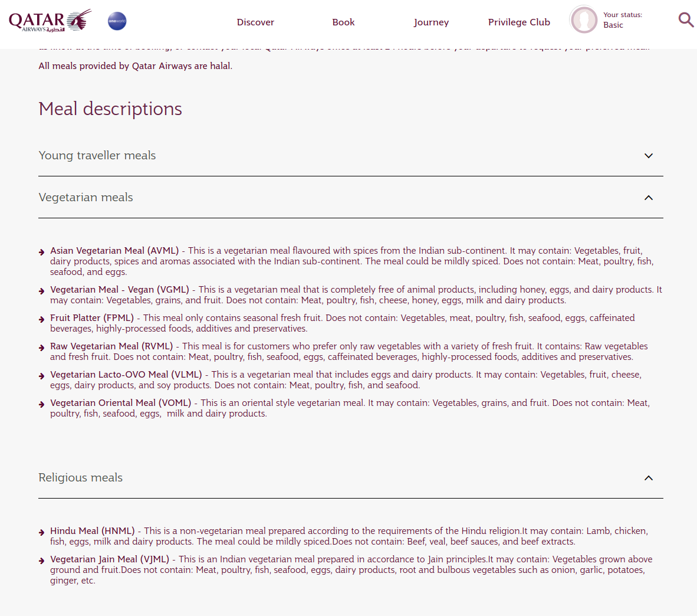Click the arrow bullet beside Asian Vegetarian Meal
This screenshot has height=616, width=697.
pyautogui.click(x=42, y=252)
